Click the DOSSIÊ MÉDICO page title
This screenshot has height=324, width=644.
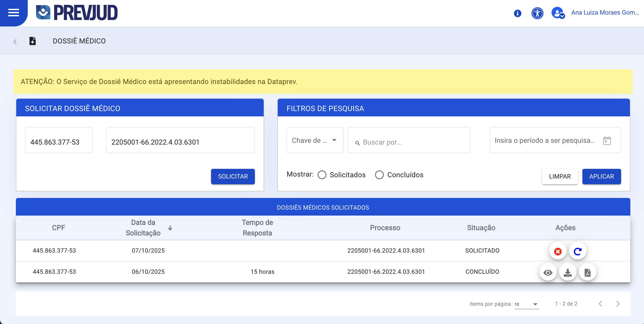pyautogui.click(x=79, y=41)
